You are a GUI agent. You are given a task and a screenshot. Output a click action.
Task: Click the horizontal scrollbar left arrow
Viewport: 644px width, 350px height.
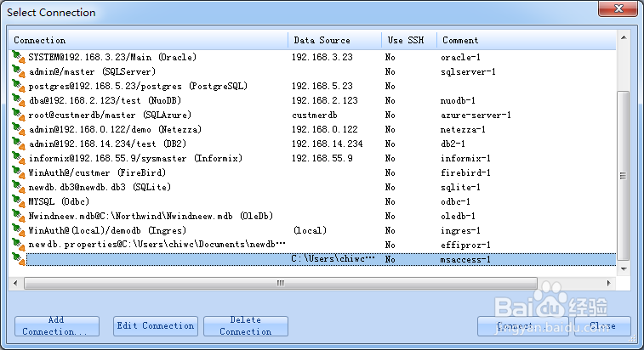tap(15, 283)
